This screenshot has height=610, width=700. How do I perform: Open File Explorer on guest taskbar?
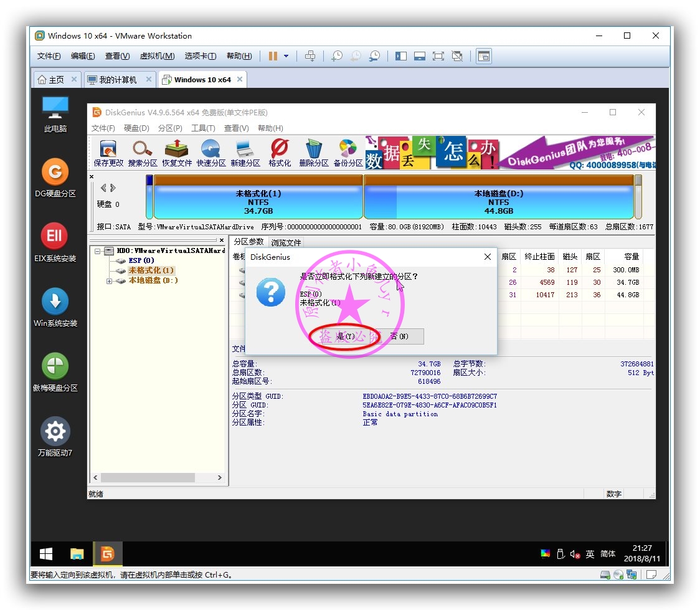pyautogui.click(x=77, y=554)
